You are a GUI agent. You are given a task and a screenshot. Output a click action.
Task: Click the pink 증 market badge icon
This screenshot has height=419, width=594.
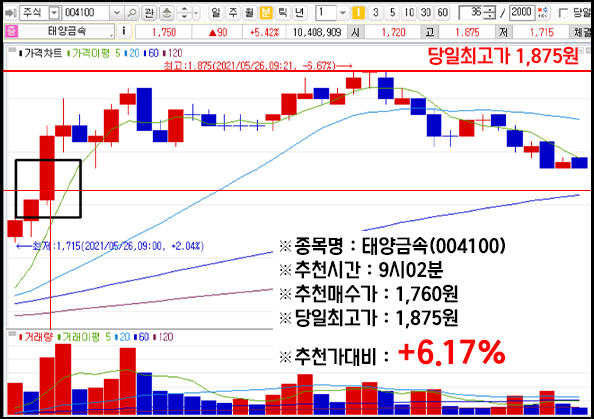(12, 31)
